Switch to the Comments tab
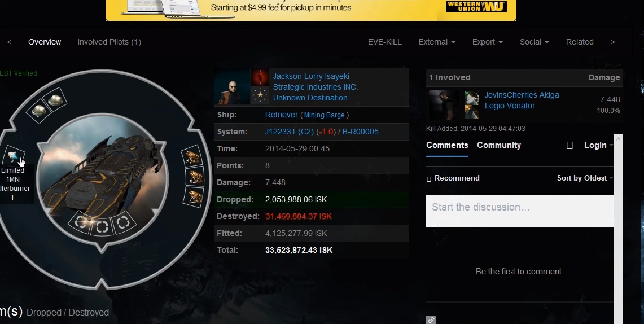The height and width of the screenshot is (324, 644). click(x=447, y=146)
